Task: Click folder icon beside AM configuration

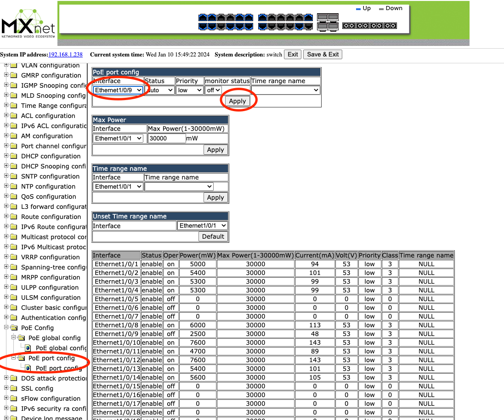Action: pyautogui.click(x=13, y=136)
